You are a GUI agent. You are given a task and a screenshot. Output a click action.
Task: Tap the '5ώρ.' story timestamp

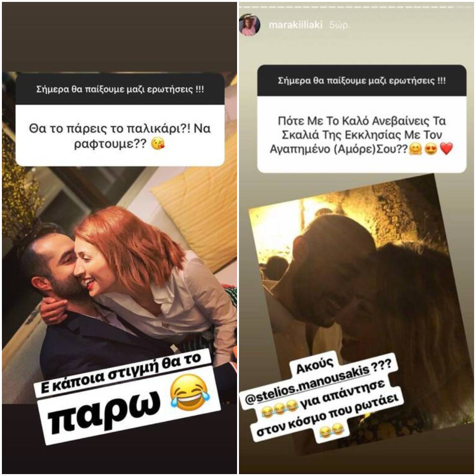pos(339,25)
